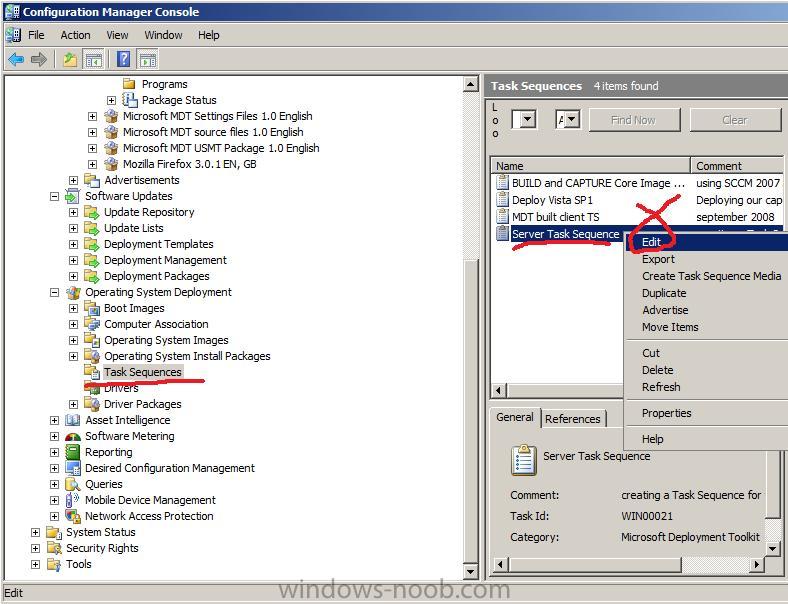Choose Advertise from the context menu
This screenshot has height=604, width=788.
(x=707, y=310)
